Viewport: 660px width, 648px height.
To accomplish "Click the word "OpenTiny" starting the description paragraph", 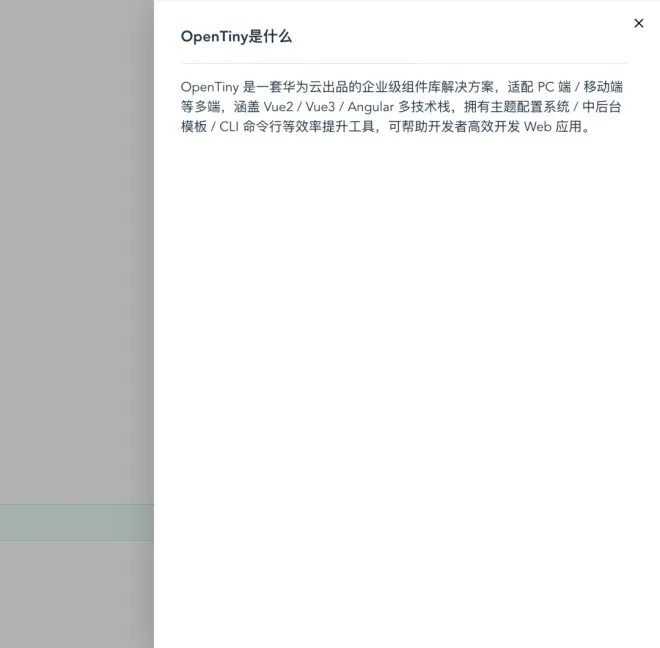I will pos(210,87).
